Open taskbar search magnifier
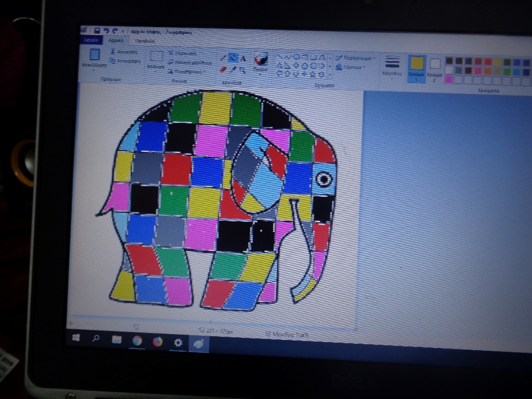The height and width of the screenshot is (399, 532). pos(96,338)
